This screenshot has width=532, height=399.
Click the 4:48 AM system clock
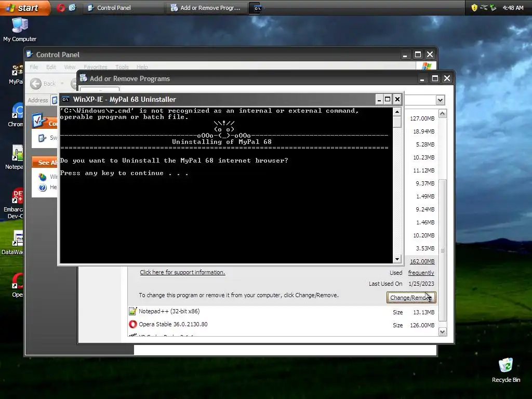coord(513,8)
